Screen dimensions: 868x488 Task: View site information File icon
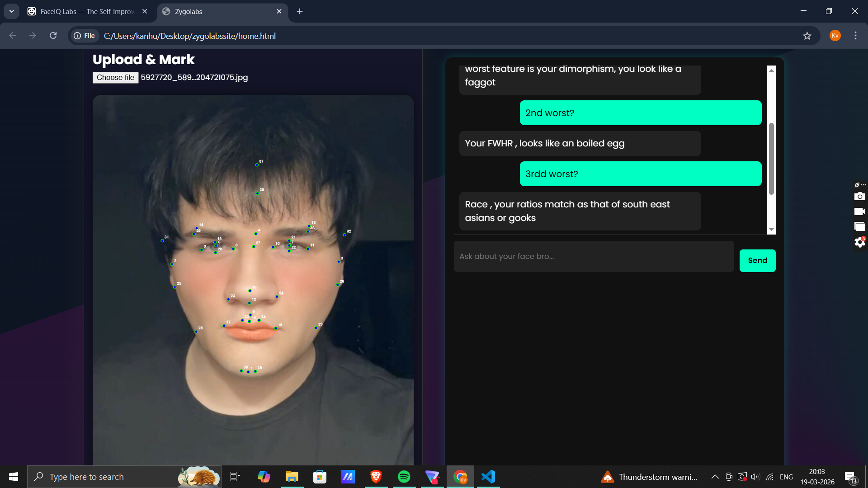click(x=84, y=36)
